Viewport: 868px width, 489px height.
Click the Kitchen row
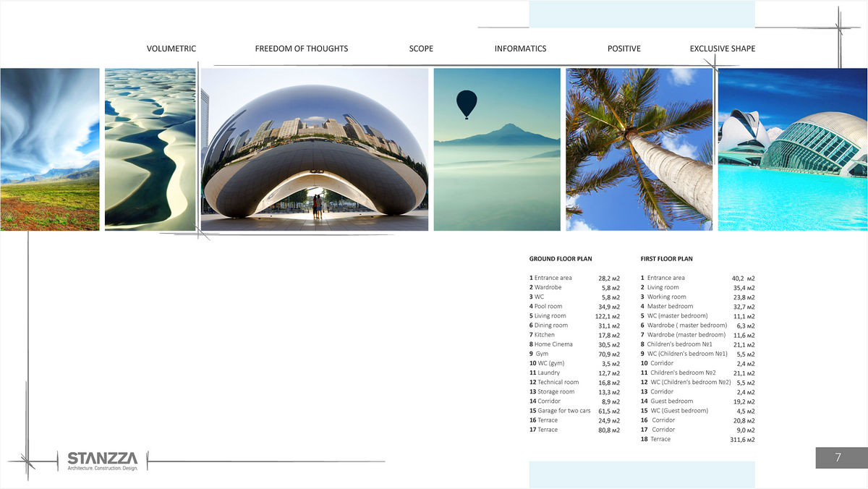tap(574, 335)
